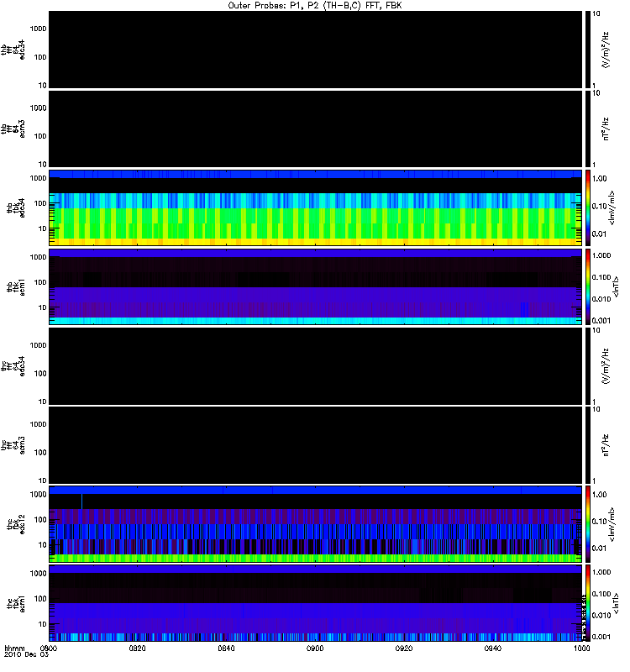Click the 0.10 color scale value of thb fbk edc34
The image size is (630, 672).
tap(600, 206)
